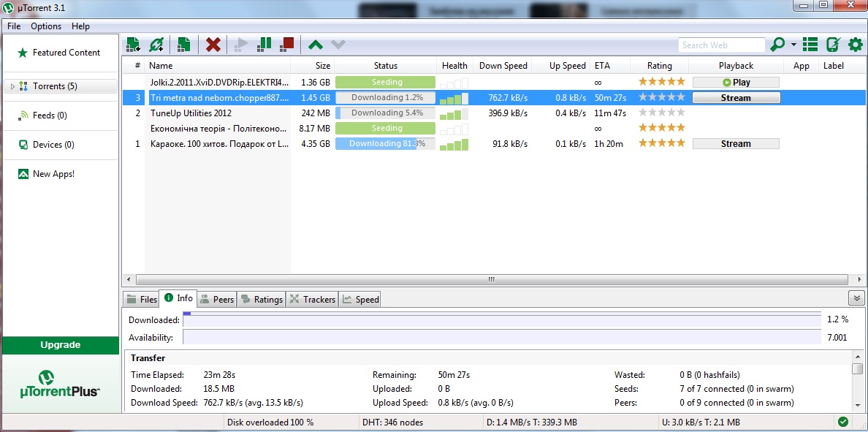Viewport: 868px width, 432px height.
Task: Sort by the ETA column header
Action: [x=610, y=65]
